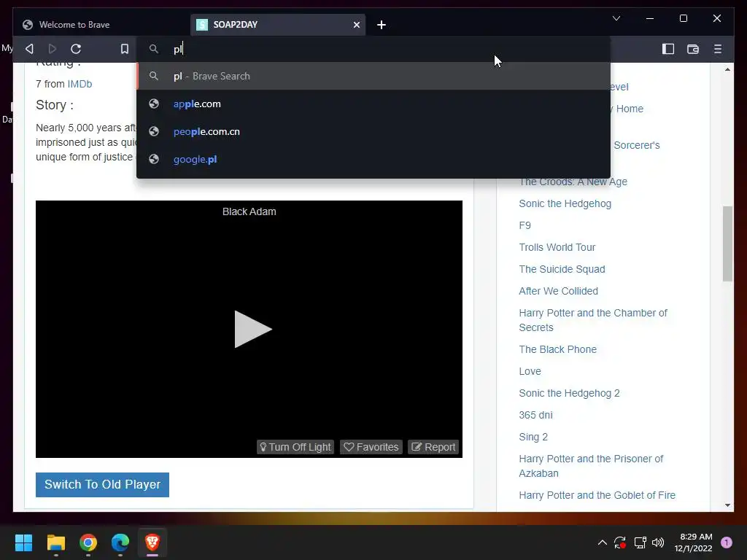The image size is (747, 560).
Task: Click the globe icon beside people.com.cn
Action: point(153,131)
